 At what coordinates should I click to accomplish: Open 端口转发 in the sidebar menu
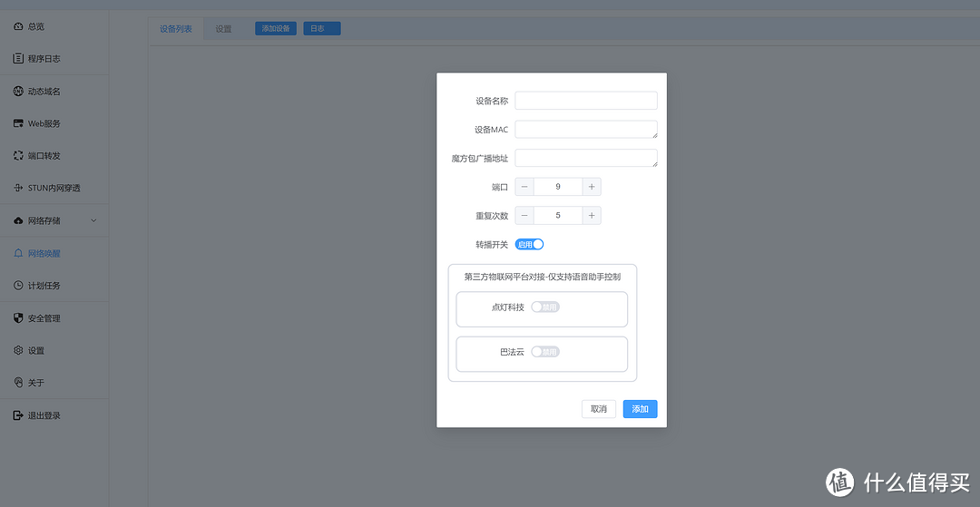point(54,155)
